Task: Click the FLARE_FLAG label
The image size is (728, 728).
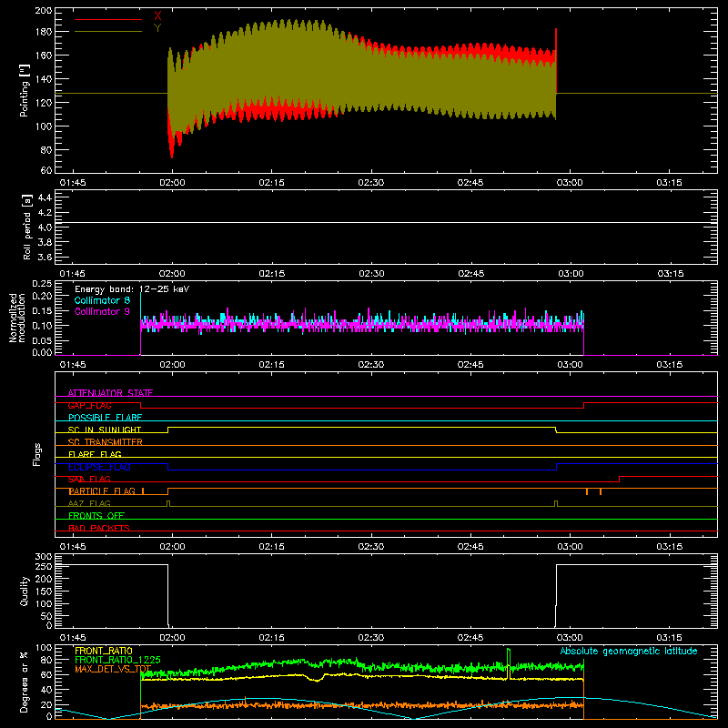Action: [95, 454]
